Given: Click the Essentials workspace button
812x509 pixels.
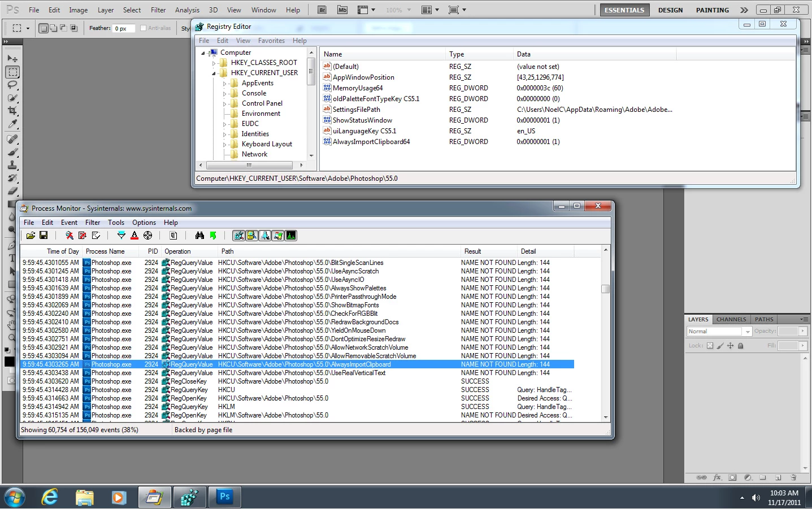Looking at the screenshot, I should 624,10.
